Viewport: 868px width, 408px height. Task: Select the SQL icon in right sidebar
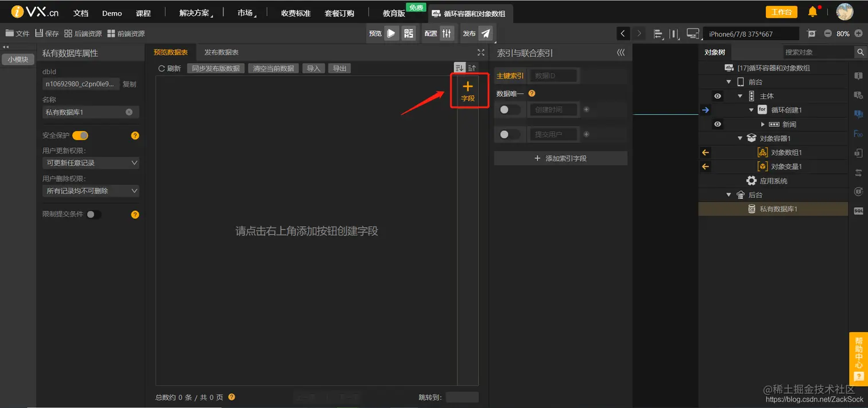(859, 211)
